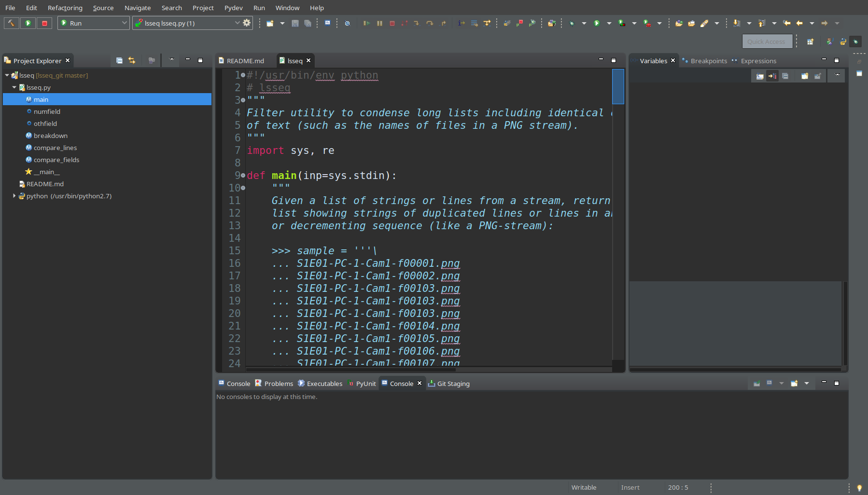Open launch configuration settings gear
The image size is (868, 495).
pyautogui.click(x=247, y=23)
